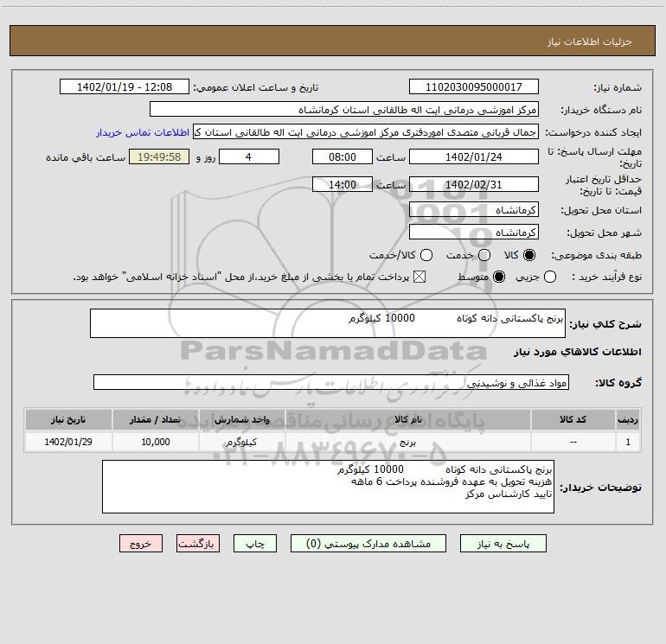This screenshot has height=644, width=666.
Task: Open مشاهده مدارک پیوستی (0) button
Action: (x=368, y=544)
